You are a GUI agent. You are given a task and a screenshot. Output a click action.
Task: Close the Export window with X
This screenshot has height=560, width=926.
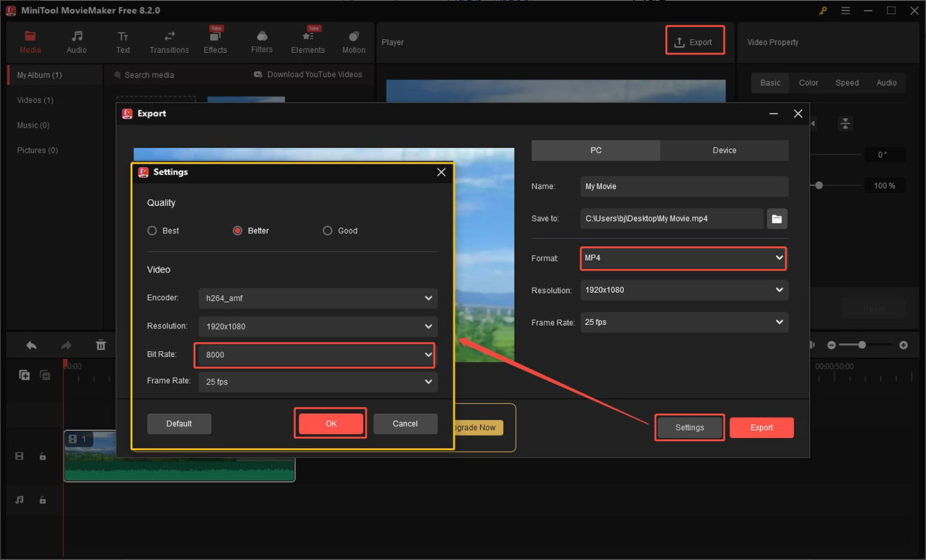[798, 113]
